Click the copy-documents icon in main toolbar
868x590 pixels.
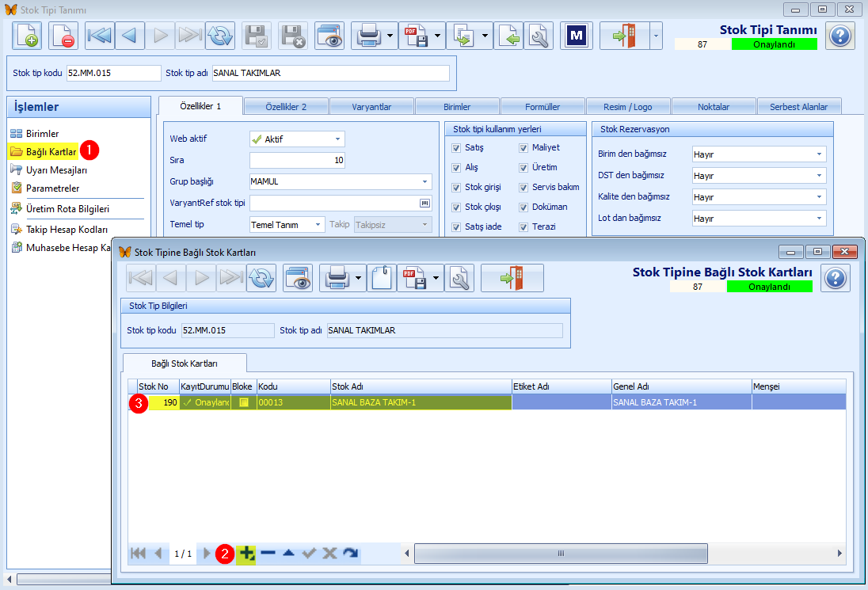pyautogui.click(x=463, y=36)
